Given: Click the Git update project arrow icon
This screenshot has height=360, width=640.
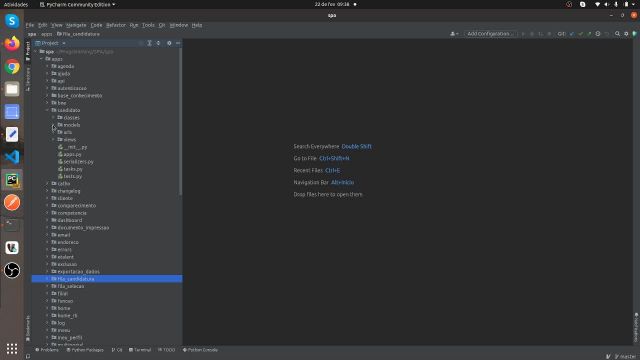Looking at the screenshot, I should click(x=571, y=34).
